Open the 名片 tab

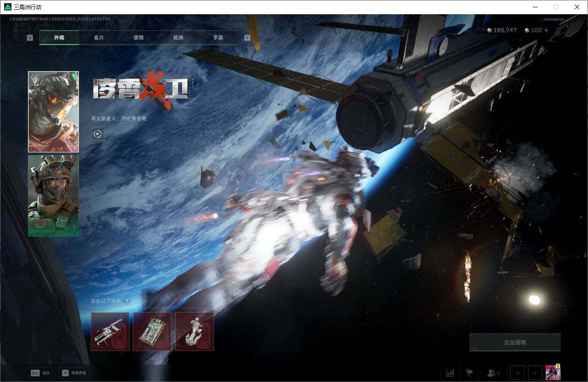[x=99, y=38]
